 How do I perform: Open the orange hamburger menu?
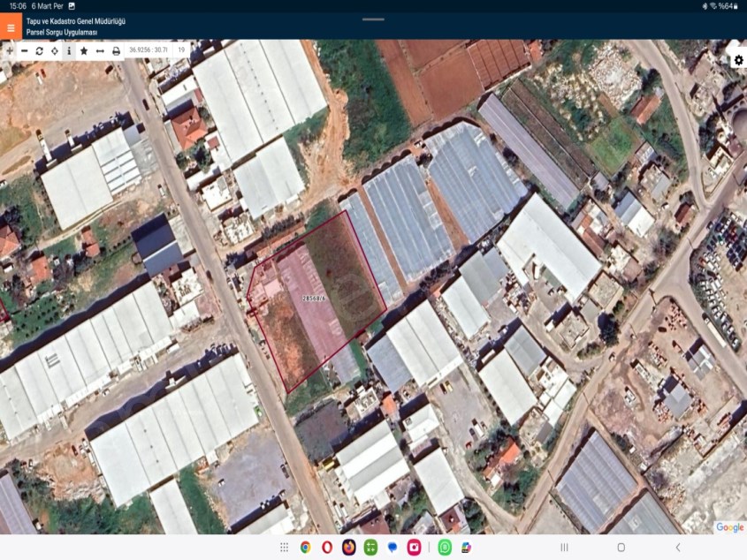pyautogui.click(x=10, y=26)
